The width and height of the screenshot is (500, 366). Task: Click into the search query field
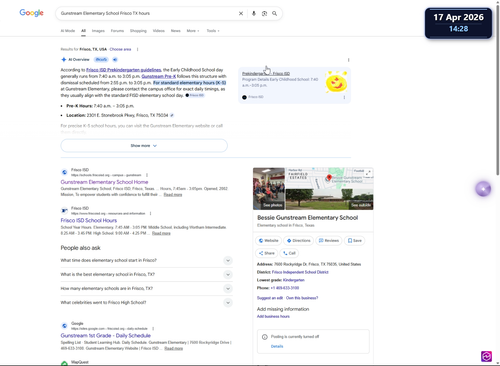(147, 13)
